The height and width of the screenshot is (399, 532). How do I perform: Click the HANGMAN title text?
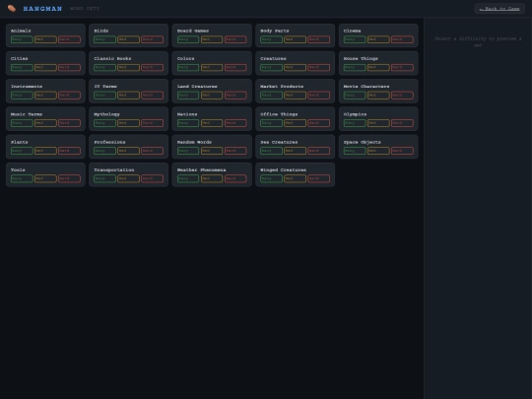tap(42, 9)
